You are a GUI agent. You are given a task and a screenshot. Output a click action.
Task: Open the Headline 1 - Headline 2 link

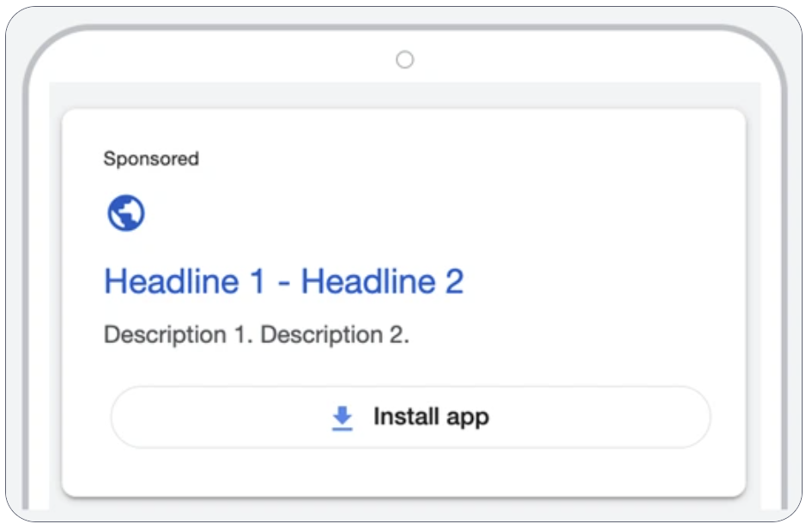[x=284, y=281]
